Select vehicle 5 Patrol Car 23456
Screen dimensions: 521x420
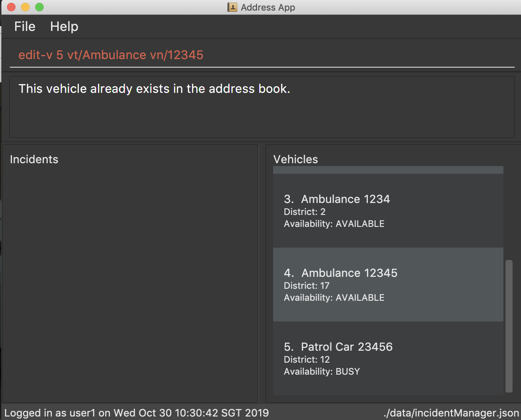click(x=388, y=358)
